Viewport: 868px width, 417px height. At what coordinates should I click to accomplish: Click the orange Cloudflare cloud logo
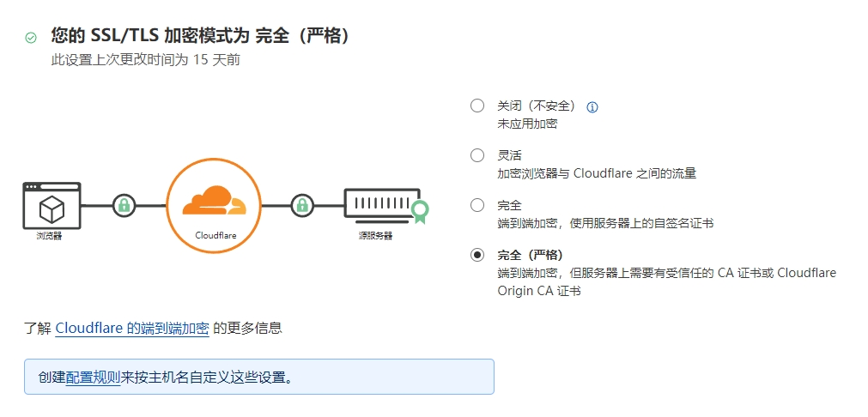(213, 201)
